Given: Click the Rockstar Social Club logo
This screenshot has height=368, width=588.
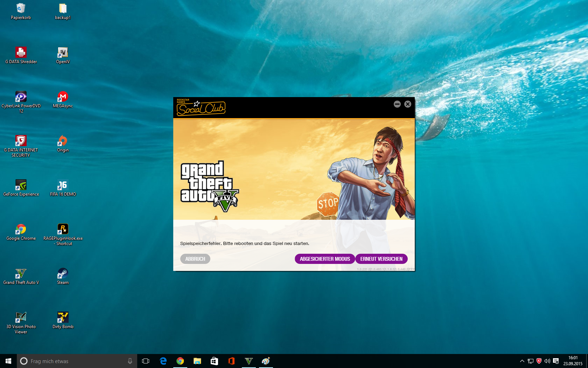Looking at the screenshot, I should point(201,107).
